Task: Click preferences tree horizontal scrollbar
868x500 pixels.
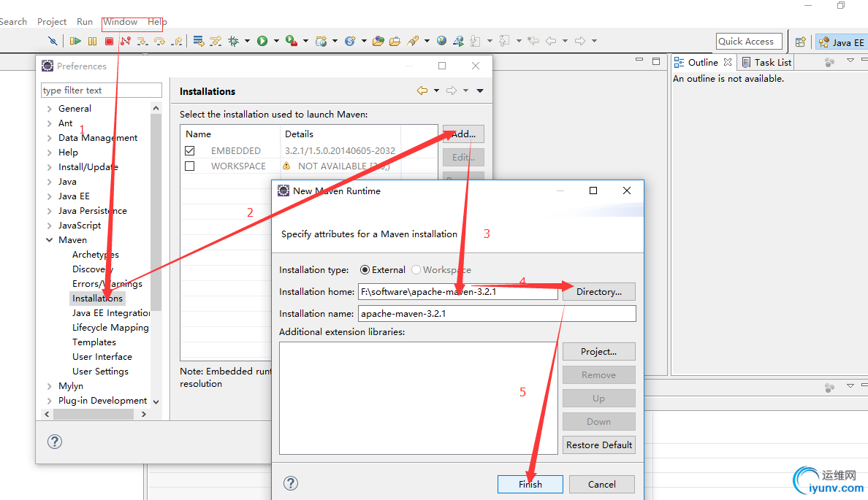Action: (95, 414)
